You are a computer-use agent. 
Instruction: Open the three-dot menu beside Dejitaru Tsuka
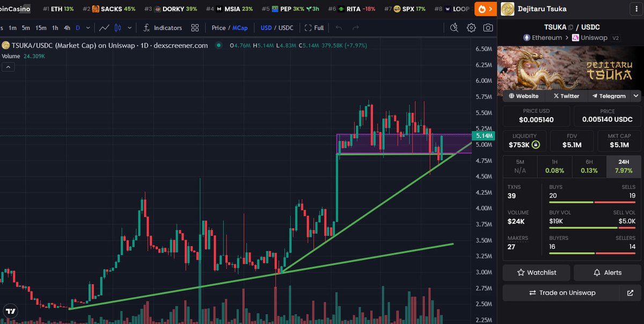638,9
